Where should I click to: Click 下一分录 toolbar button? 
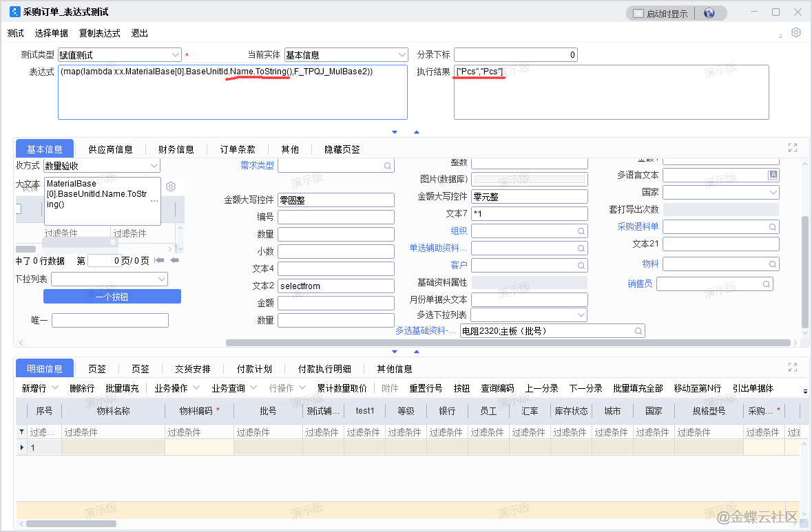pyautogui.click(x=585, y=388)
